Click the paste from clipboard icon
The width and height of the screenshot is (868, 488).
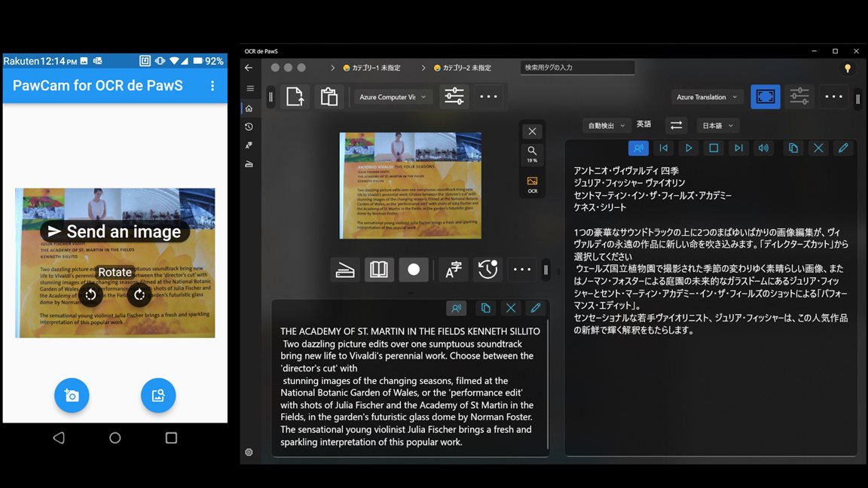[329, 97]
